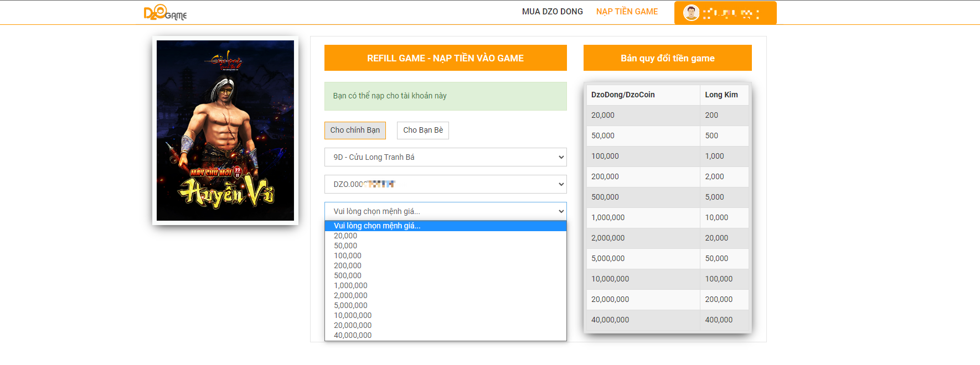Pick 500,000 from the denomination list
The width and height of the screenshot is (980, 365).
click(x=446, y=275)
